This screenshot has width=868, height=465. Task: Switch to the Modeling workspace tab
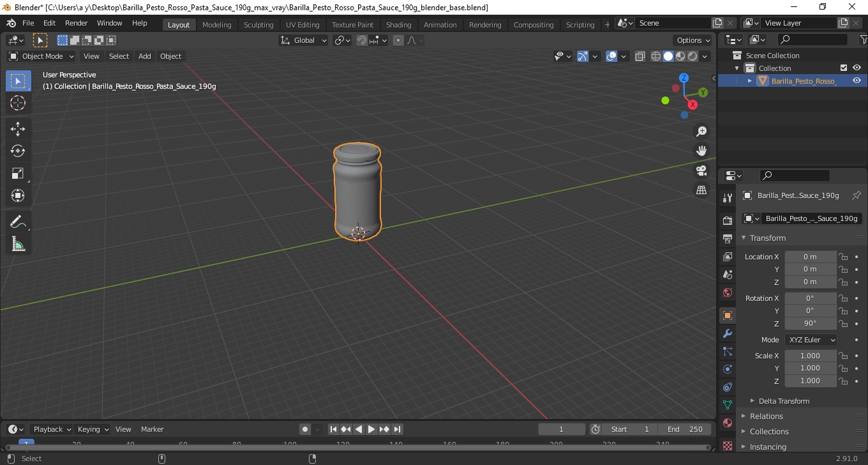tap(216, 25)
